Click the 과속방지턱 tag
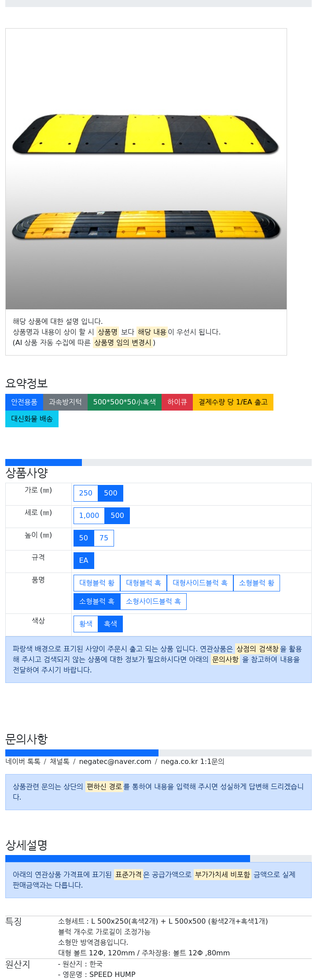Viewport: 317px width, 980px height. 65,402
